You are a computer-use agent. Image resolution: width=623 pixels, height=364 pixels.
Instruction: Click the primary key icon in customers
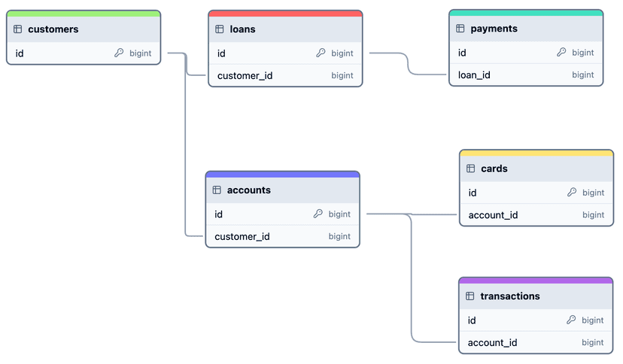coord(119,53)
